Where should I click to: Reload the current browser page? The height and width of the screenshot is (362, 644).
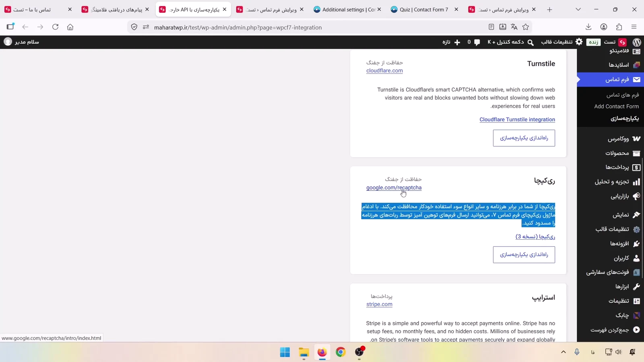click(55, 27)
